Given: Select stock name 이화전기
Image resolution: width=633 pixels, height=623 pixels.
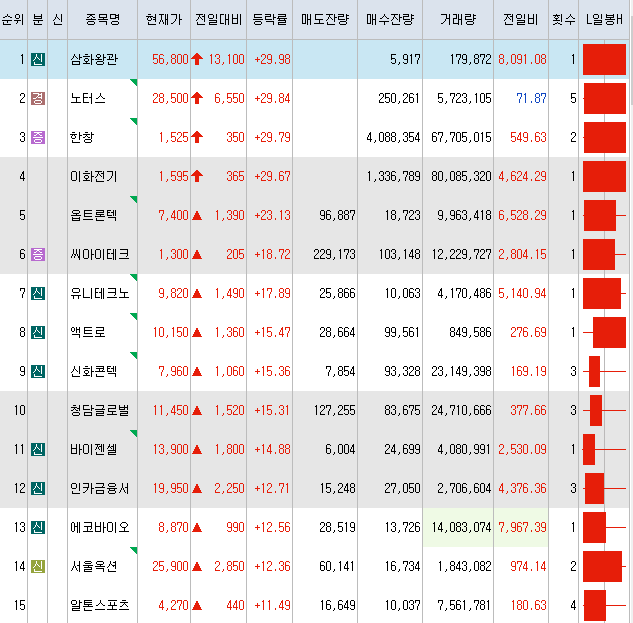Looking at the screenshot, I should 94,176.
